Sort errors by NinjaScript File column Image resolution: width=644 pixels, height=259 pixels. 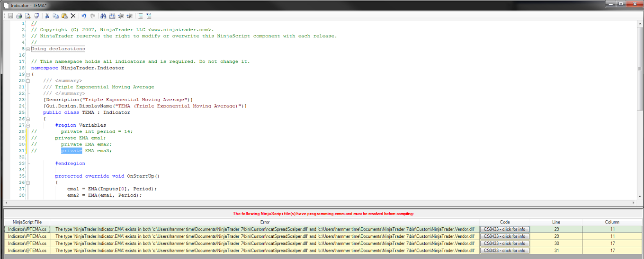tap(27, 222)
